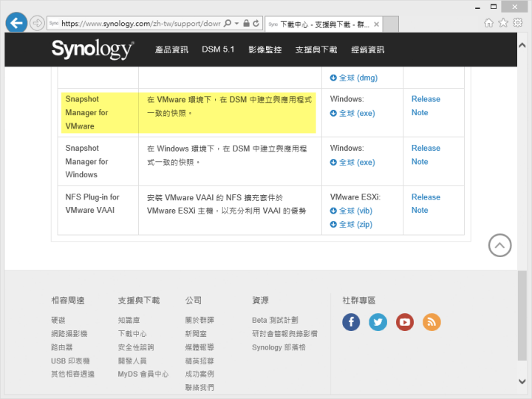Click the browser forward arrow button
Screen dimensions: 532x399
37,24
